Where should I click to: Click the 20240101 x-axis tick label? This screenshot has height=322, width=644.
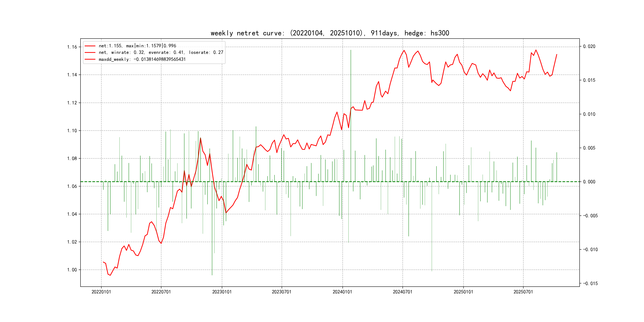click(342, 292)
